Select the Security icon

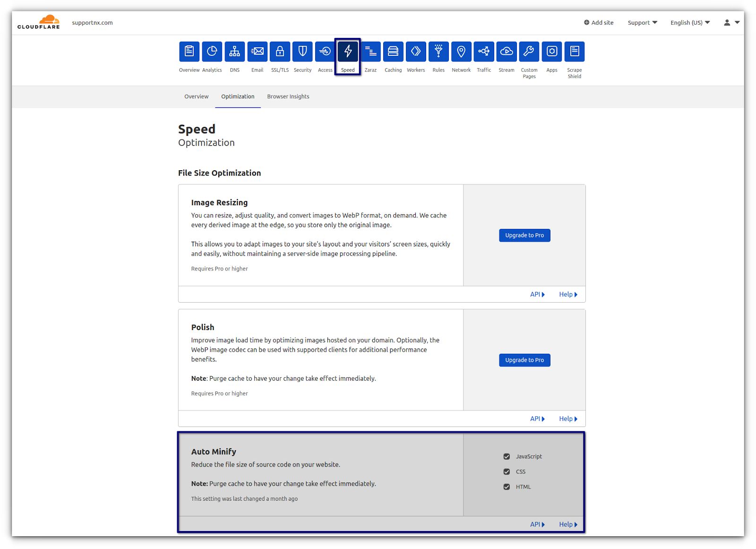(302, 51)
